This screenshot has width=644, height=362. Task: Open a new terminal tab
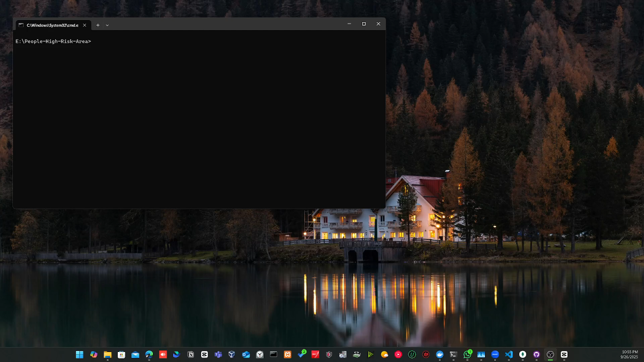[x=98, y=25]
